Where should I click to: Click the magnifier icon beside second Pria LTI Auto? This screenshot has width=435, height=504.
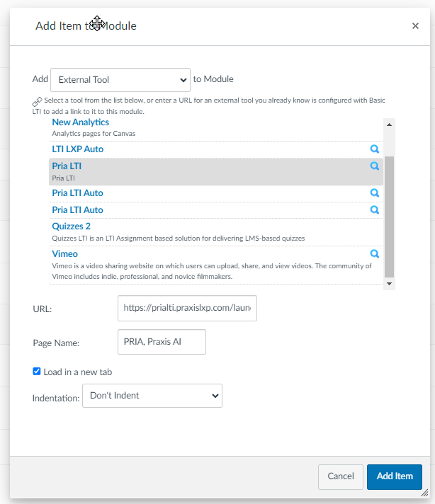point(375,210)
